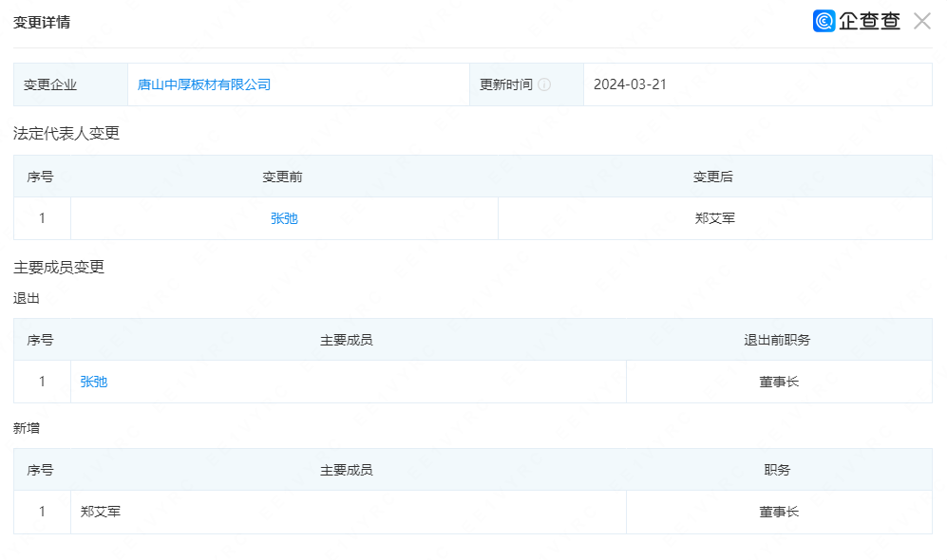Select 郑艾军 in the 变更后 column
Screen dimensions: 947x560
[715, 218]
